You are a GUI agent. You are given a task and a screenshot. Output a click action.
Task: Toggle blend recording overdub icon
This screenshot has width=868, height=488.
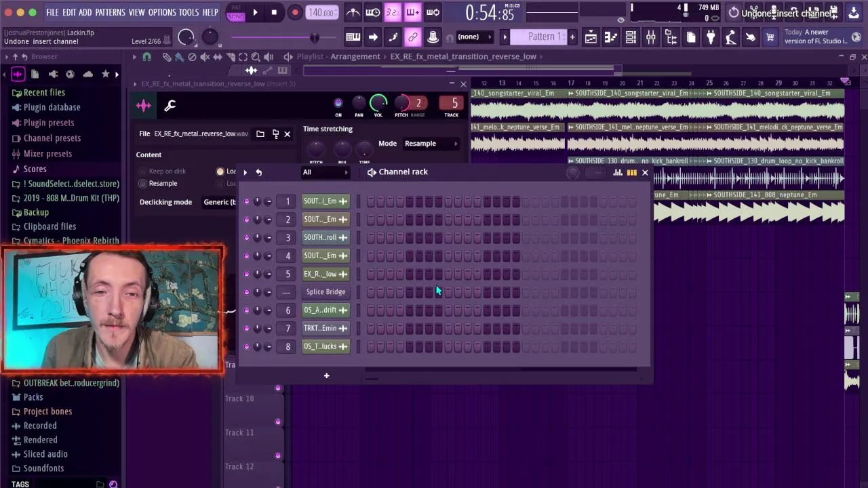(x=412, y=12)
